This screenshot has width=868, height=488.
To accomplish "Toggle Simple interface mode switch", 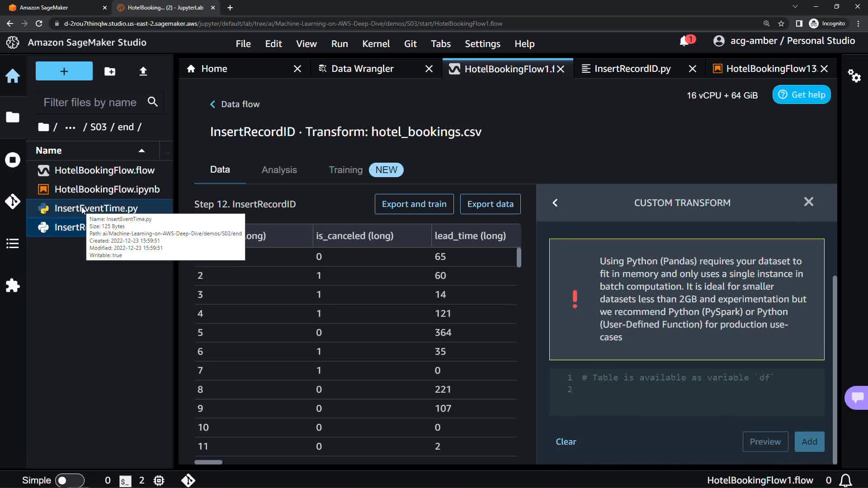I will (69, 480).
